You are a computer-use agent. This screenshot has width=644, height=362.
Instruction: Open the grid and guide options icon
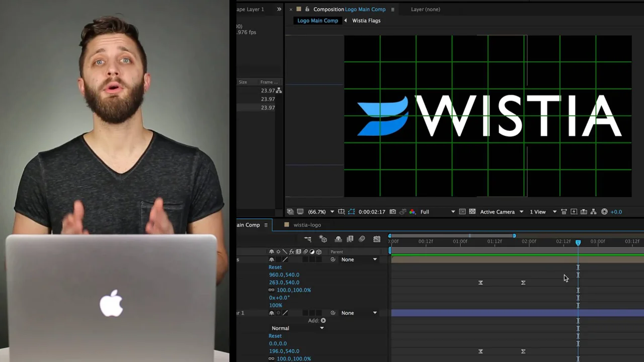[x=341, y=212]
